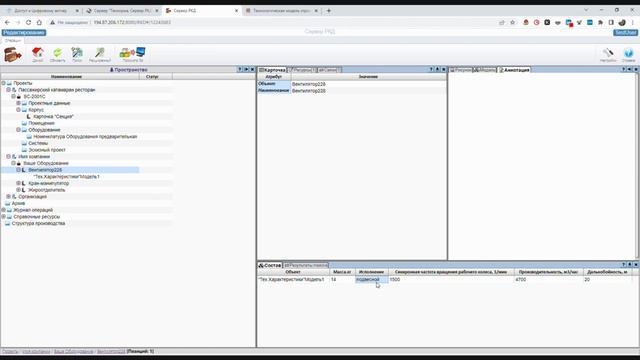This screenshot has height=360, width=640.
Task: Open browser home page button
Action: point(39,22)
